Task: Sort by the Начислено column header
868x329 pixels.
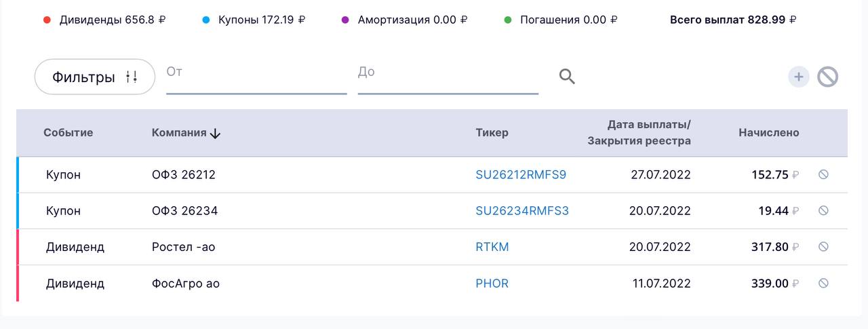Action: (769, 133)
